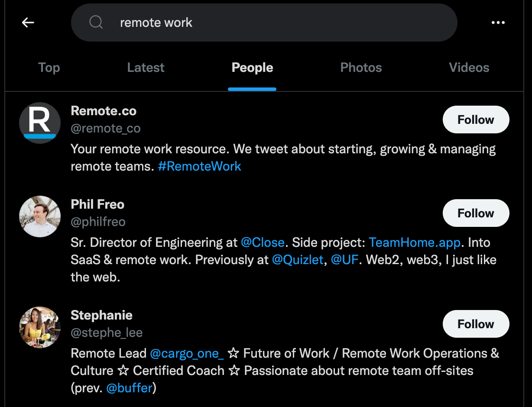Open the three-dot more options menu

click(x=498, y=23)
